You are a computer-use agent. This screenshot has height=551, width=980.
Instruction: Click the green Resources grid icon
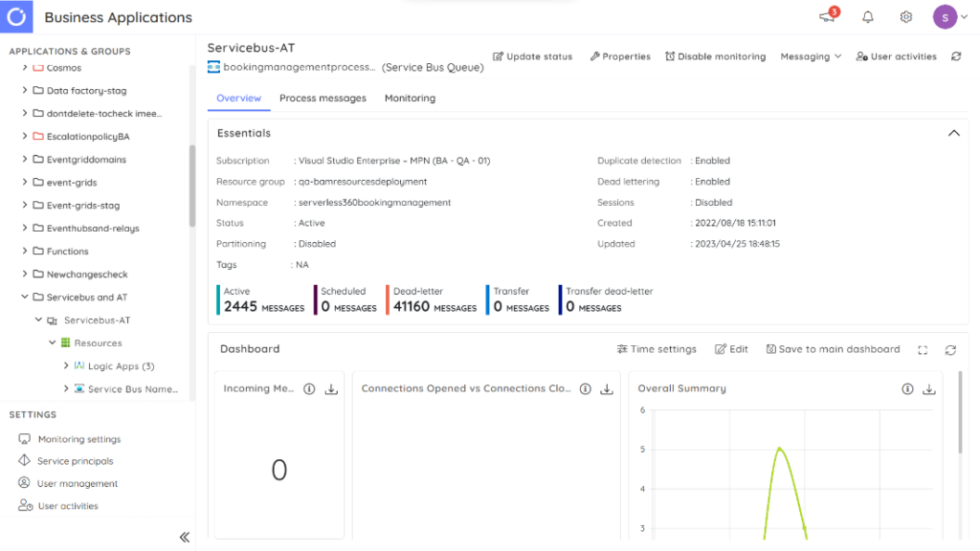click(66, 342)
